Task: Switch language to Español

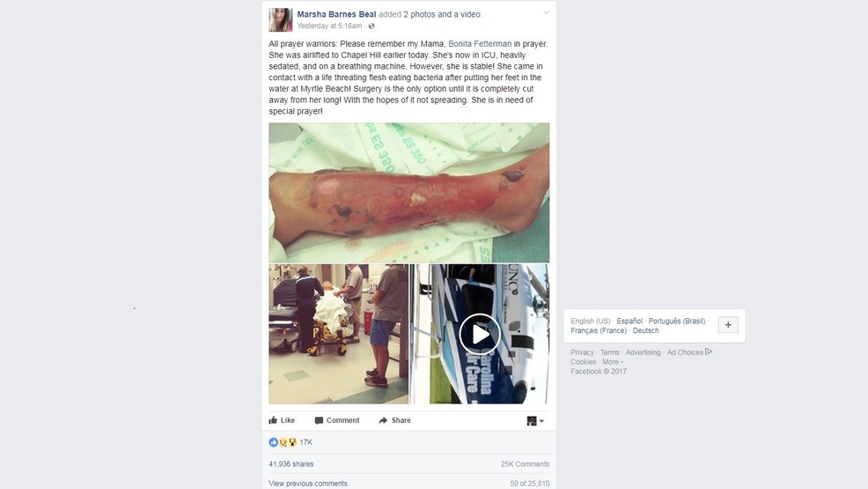Action: tap(629, 322)
